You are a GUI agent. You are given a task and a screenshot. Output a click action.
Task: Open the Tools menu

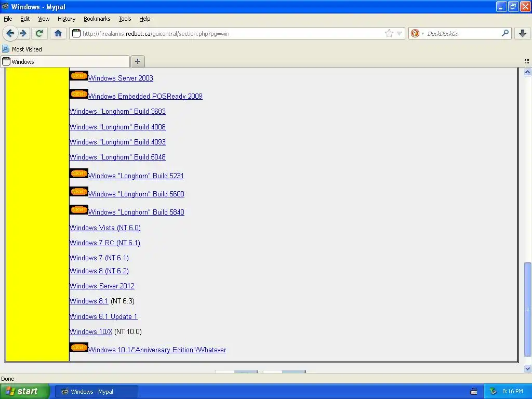coord(125,19)
